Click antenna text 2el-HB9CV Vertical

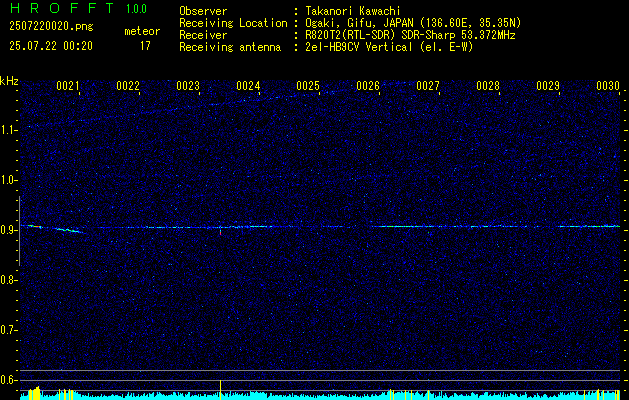click(x=359, y=47)
